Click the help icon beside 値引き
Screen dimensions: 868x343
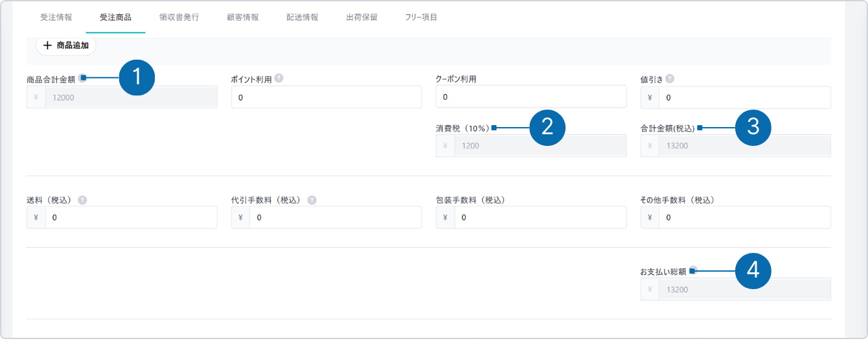pyautogui.click(x=670, y=78)
